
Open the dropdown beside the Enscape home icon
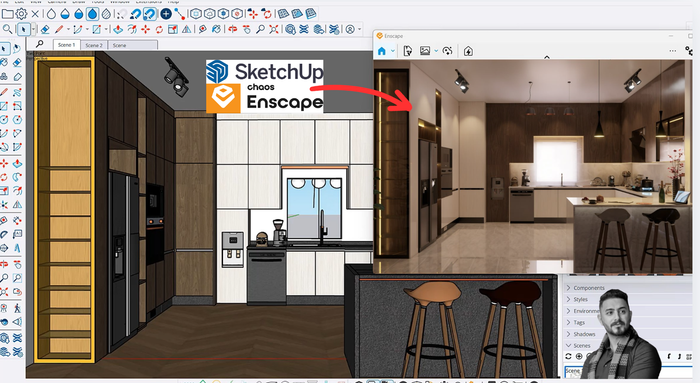[x=393, y=51]
